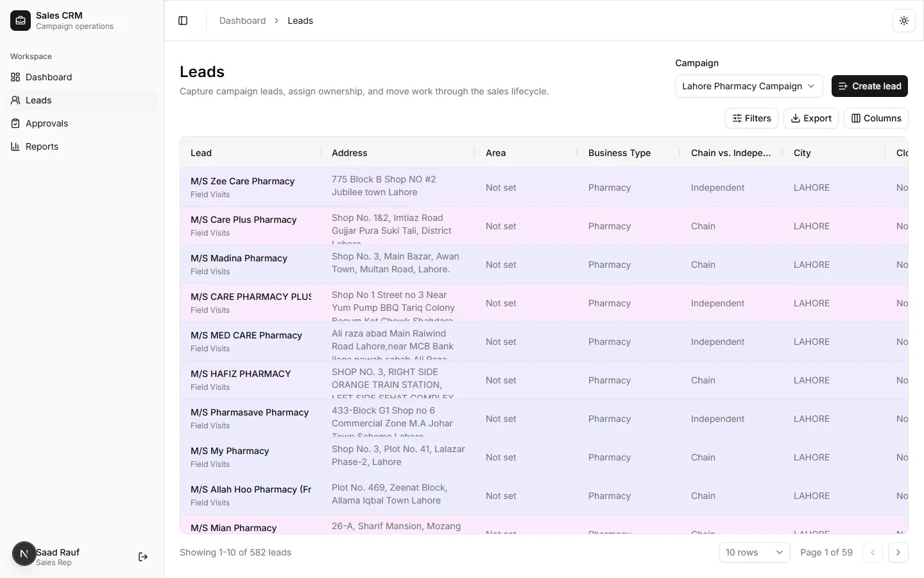
Task: Click the Dashboard grid icon in sidebar
Action: click(15, 77)
